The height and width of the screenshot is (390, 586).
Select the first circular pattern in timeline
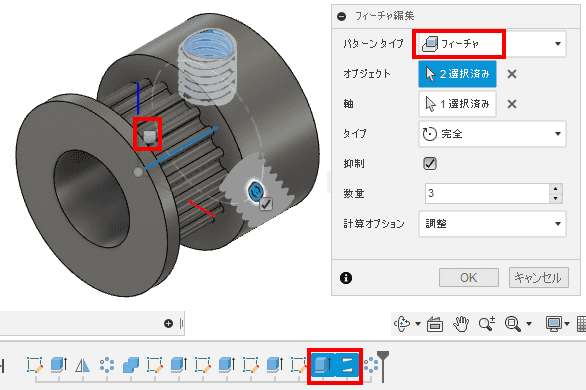click(x=107, y=365)
